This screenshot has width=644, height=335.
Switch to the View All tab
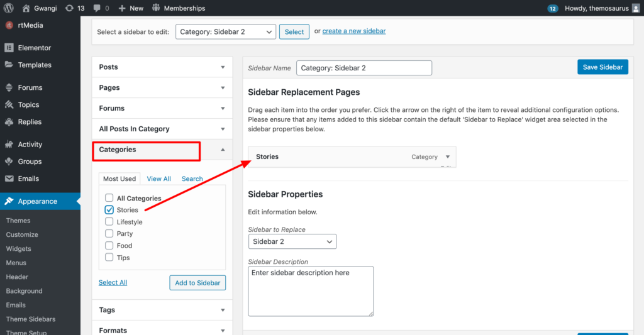pyautogui.click(x=159, y=178)
